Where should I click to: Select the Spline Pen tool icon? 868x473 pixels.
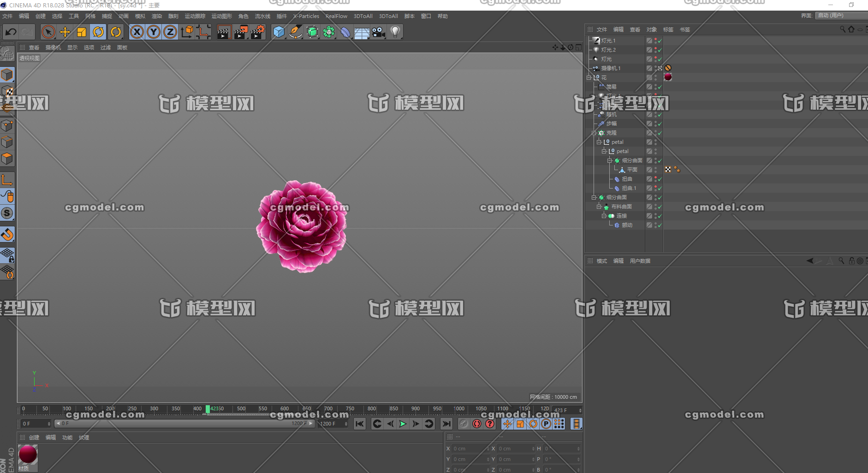(295, 32)
